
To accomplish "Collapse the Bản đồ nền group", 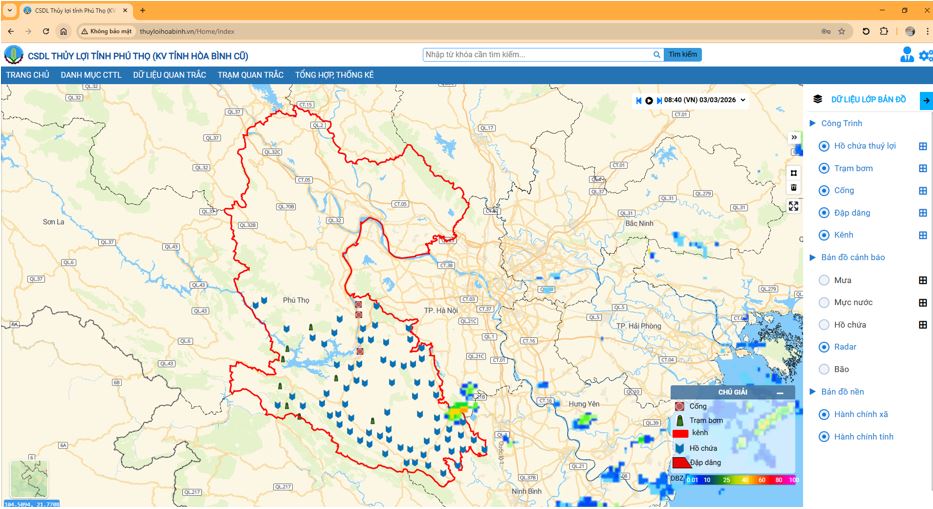I will pyautogui.click(x=813, y=392).
